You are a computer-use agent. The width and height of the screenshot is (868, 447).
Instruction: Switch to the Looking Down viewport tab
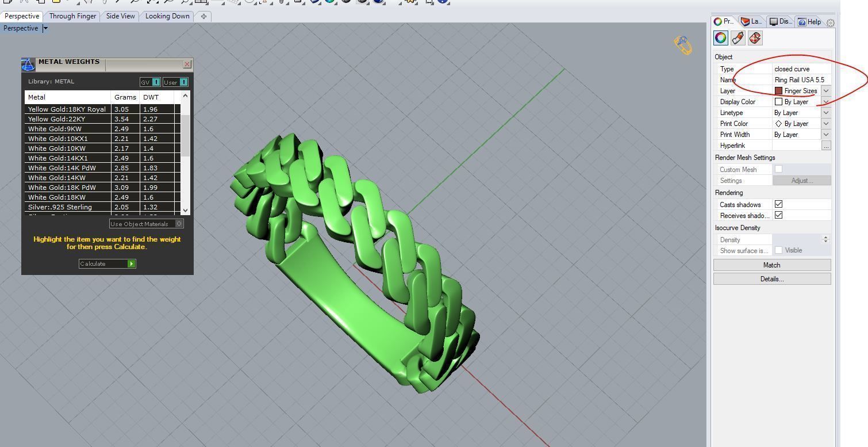[x=167, y=16]
